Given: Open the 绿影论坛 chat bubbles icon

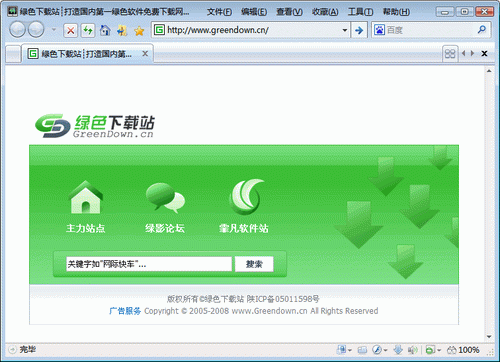Looking at the screenshot, I should 165,198.
